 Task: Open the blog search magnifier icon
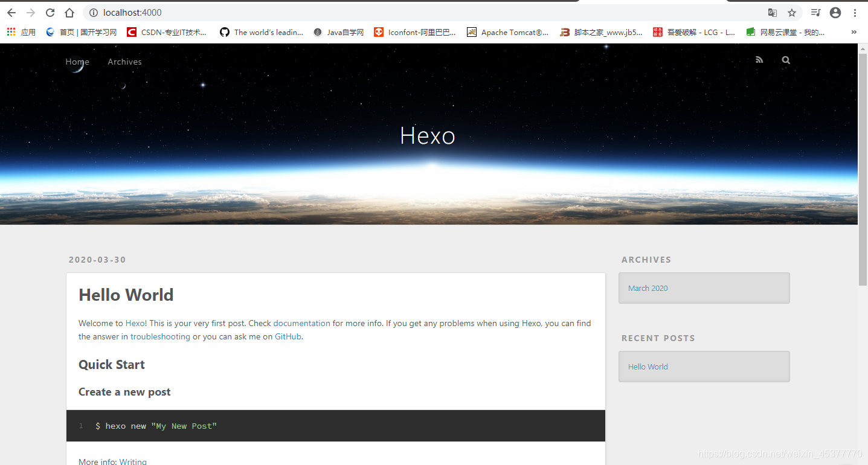point(785,60)
